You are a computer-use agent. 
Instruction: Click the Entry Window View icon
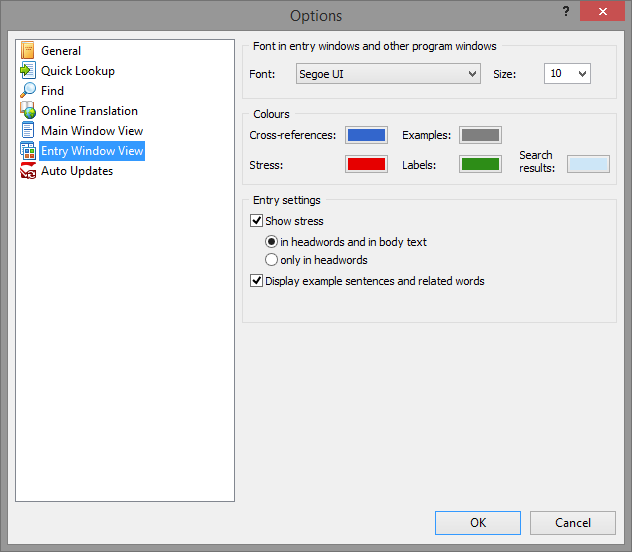(28, 151)
